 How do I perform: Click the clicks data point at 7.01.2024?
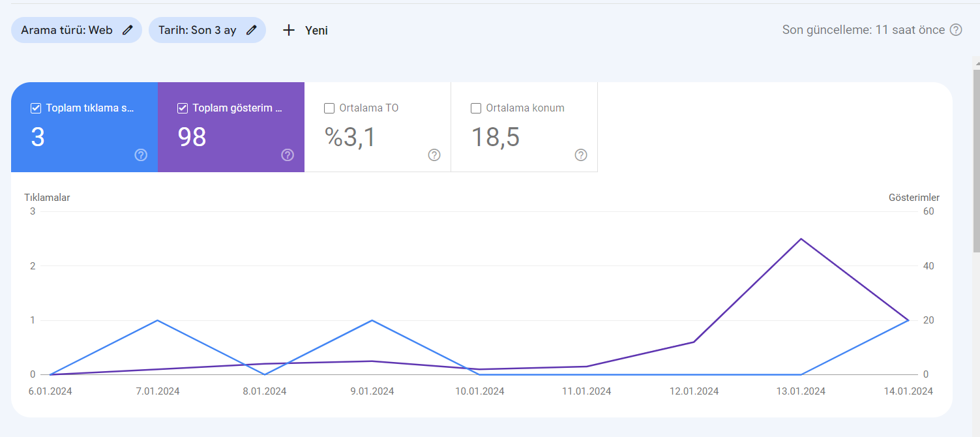[x=157, y=320]
